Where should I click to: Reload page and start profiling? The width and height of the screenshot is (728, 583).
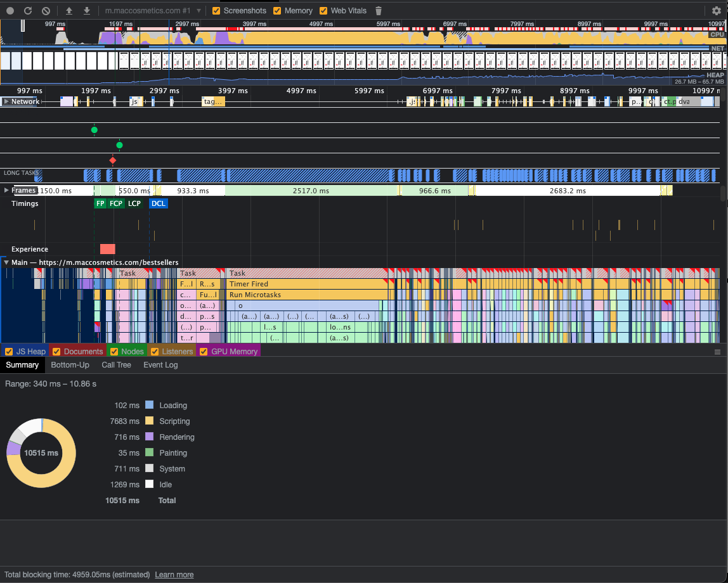28,11
